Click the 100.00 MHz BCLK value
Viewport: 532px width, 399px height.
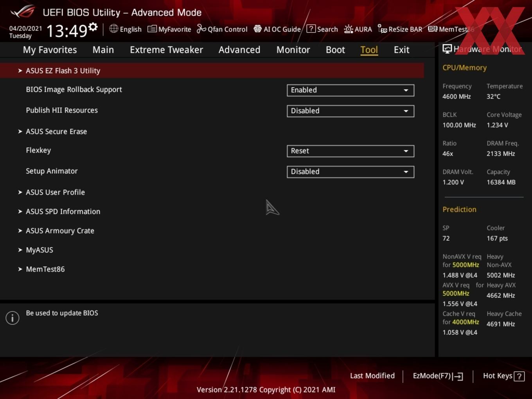459,125
